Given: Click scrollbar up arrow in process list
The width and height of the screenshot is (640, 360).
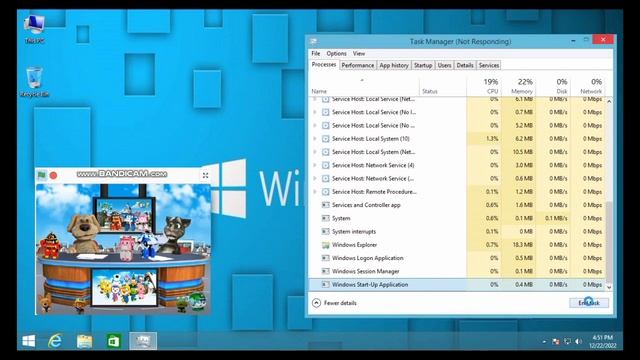Looking at the screenshot, I should 609,101.
